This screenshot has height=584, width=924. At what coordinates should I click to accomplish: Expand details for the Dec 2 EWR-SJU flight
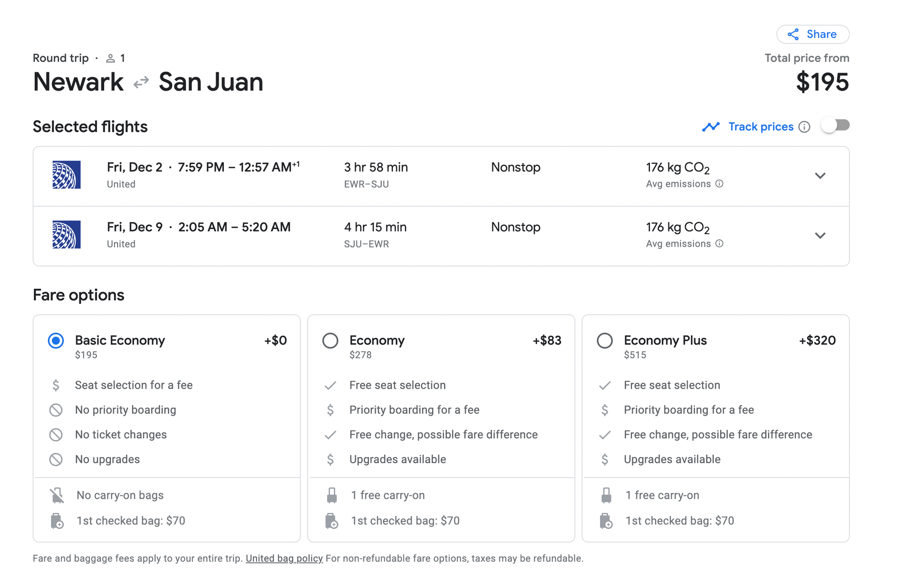click(x=821, y=176)
